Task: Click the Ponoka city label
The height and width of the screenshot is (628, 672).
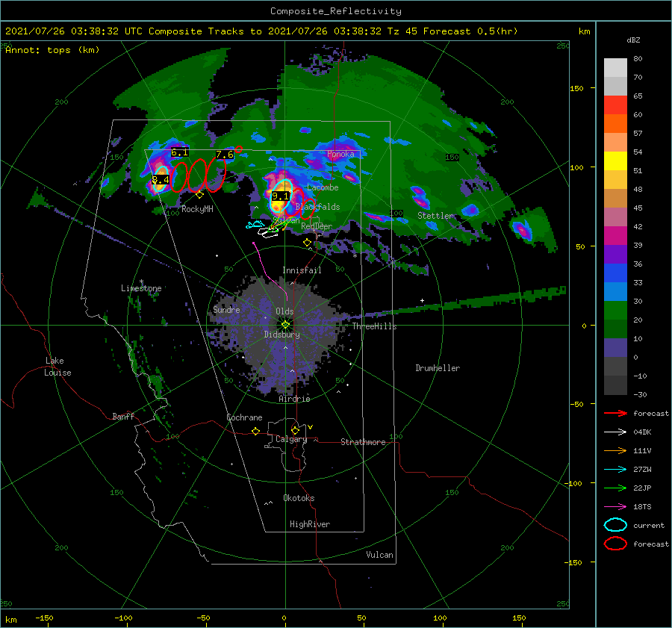Action: pyautogui.click(x=340, y=154)
